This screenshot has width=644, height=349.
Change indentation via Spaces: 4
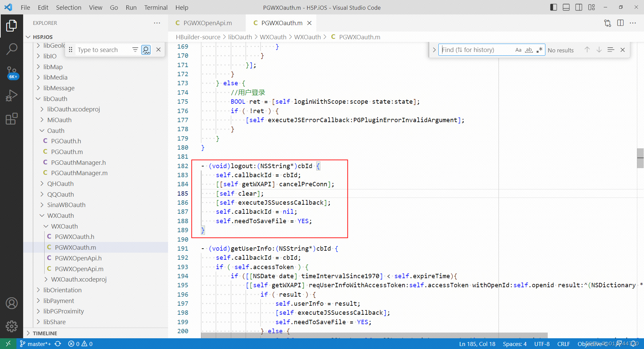coord(515,344)
